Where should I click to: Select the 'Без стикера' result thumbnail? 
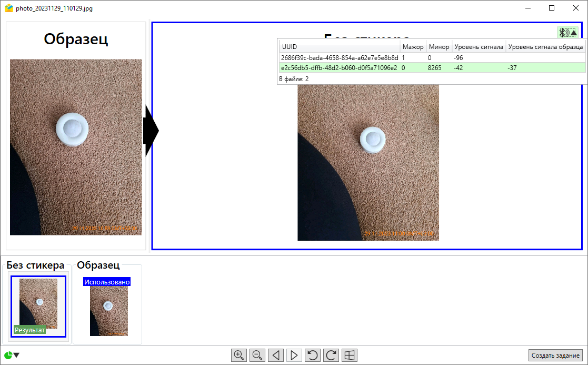[x=38, y=306]
